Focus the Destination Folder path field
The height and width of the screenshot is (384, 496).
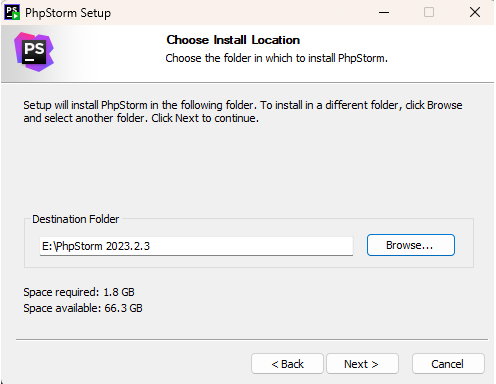tap(196, 246)
